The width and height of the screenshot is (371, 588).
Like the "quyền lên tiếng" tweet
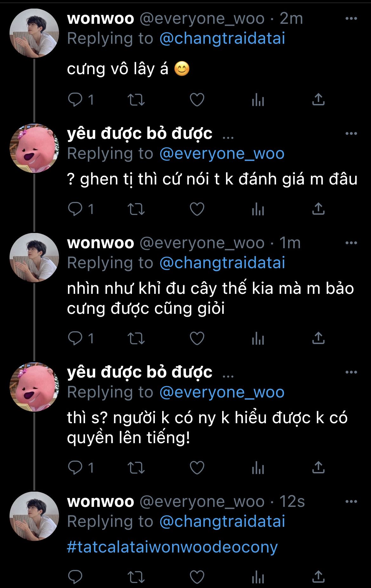[x=197, y=468]
